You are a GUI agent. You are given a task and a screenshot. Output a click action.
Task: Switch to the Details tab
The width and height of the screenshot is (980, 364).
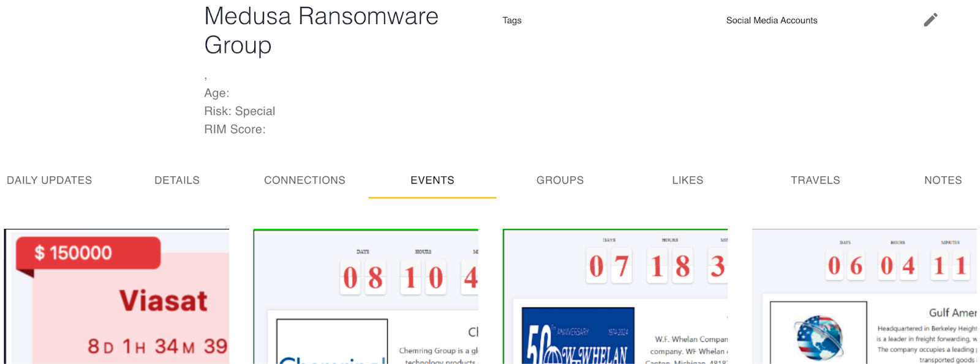(x=177, y=180)
